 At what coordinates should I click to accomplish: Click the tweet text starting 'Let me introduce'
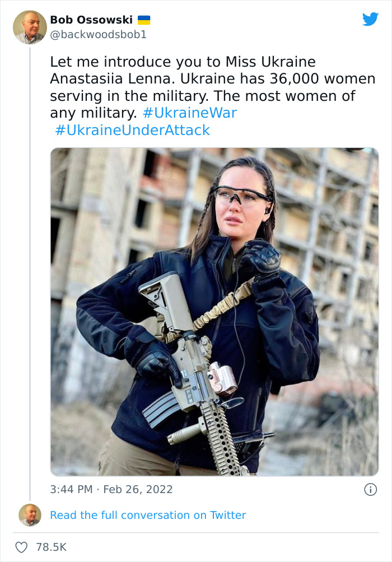point(183,62)
